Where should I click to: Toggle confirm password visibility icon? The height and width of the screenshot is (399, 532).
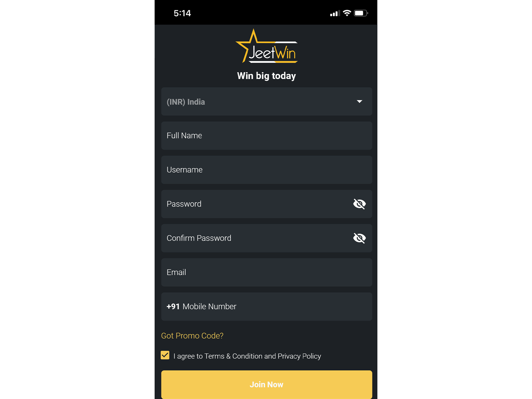[359, 238]
